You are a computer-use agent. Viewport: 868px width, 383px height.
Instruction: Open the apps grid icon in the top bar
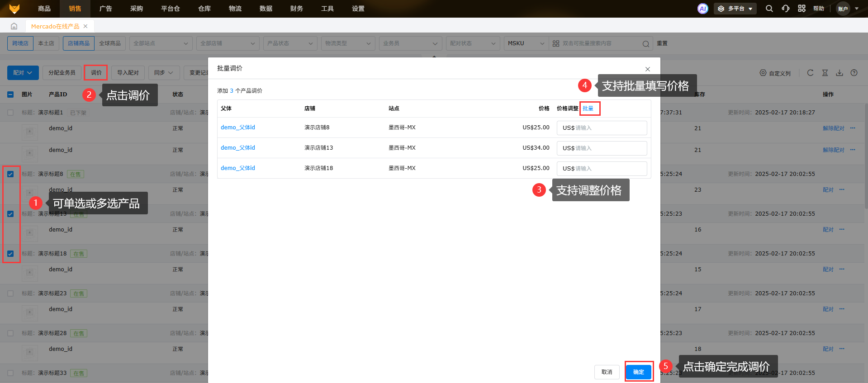coord(802,9)
